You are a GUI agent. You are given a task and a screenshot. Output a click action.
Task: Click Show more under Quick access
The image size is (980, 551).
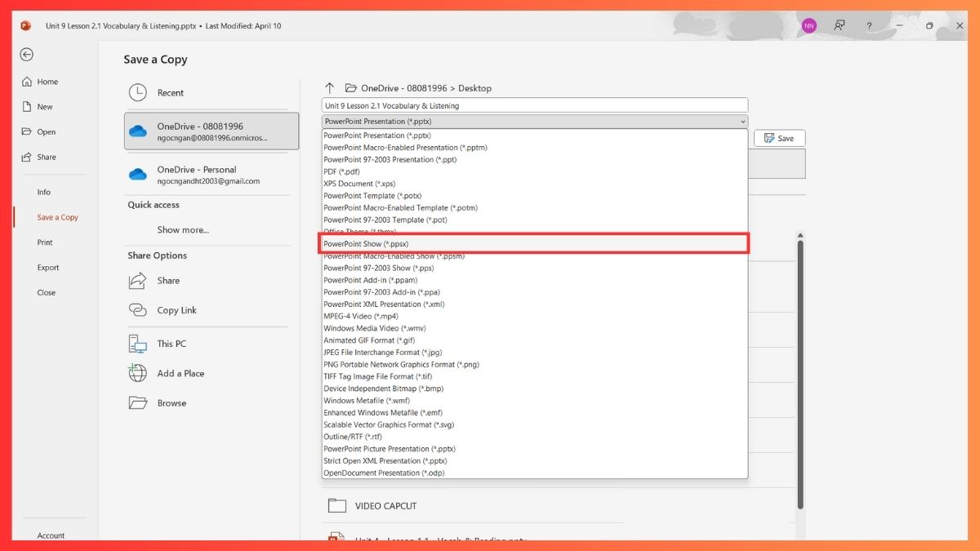point(183,230)
